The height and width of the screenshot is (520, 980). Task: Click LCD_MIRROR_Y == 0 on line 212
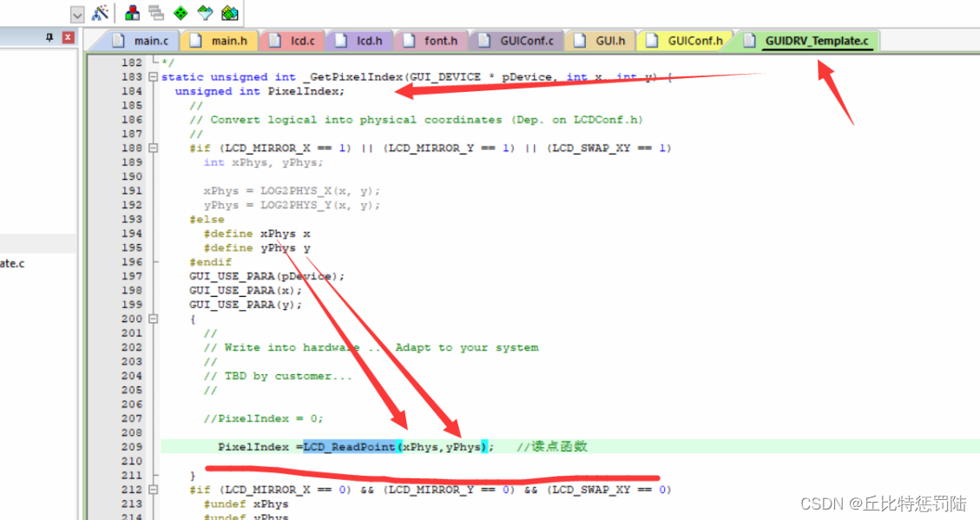tap(449, 490)
